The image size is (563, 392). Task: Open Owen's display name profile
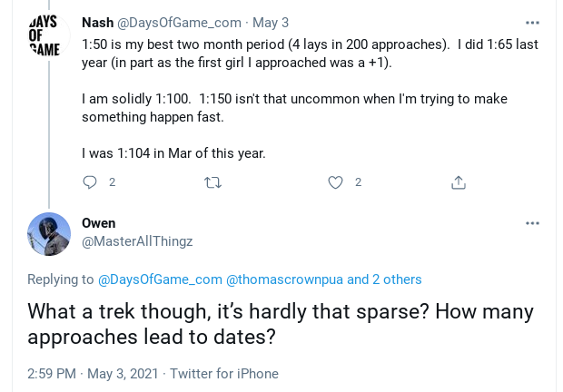98,223
